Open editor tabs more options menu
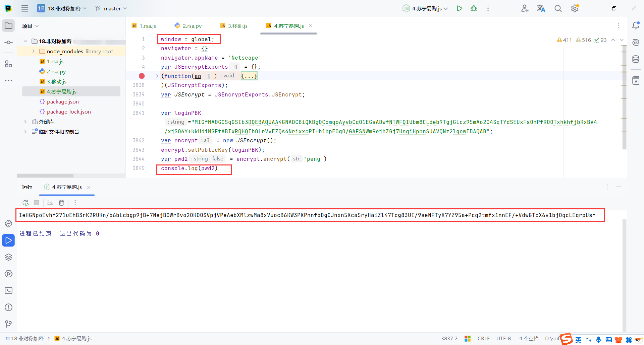 pos(619,25)
